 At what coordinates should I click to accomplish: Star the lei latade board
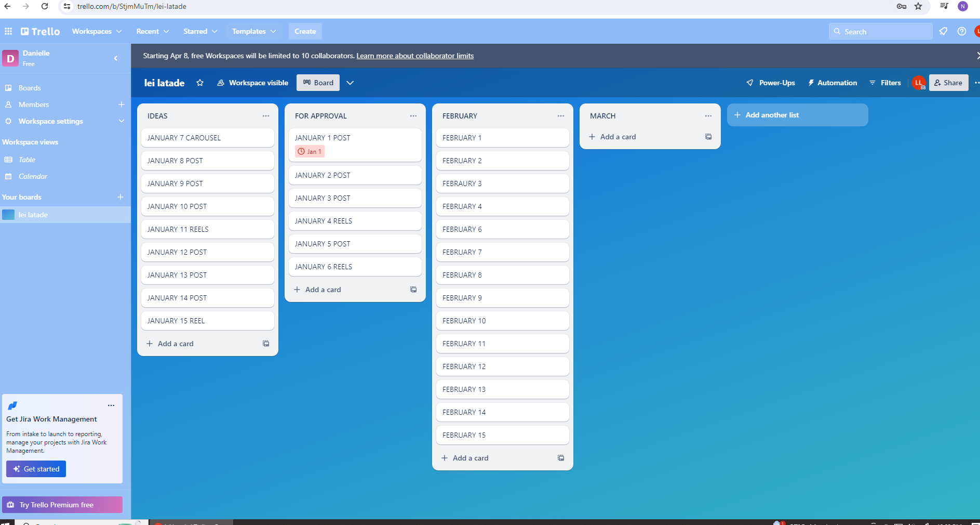(x=200, y=83)
